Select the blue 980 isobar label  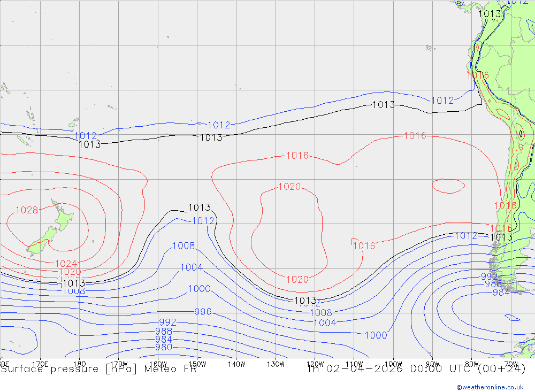[x=164, y=347]
